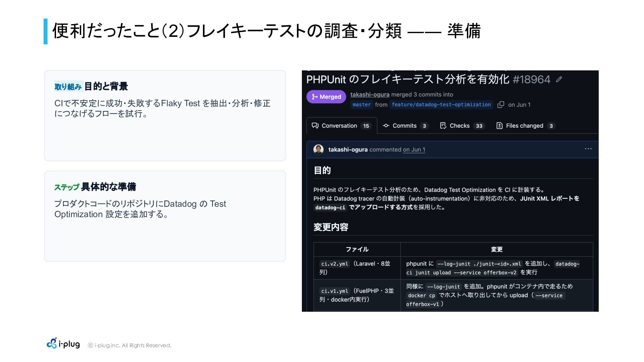This screenshot has width=644, height=362.
Task: Click the pull request title text
Action: (408, 79)
